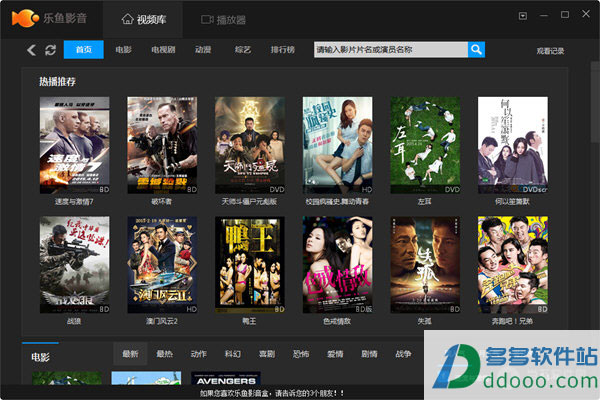Image resolution: width=600 pixels, height=400 pixels.
Task: Click the 奔跑吧！兄弟 title text
Action: coord(512,321)
